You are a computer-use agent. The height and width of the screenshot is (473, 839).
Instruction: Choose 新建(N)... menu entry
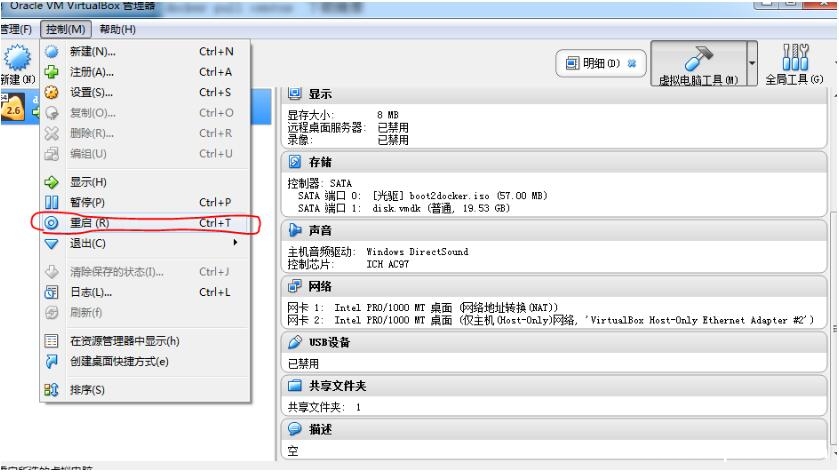coord(144,51)
